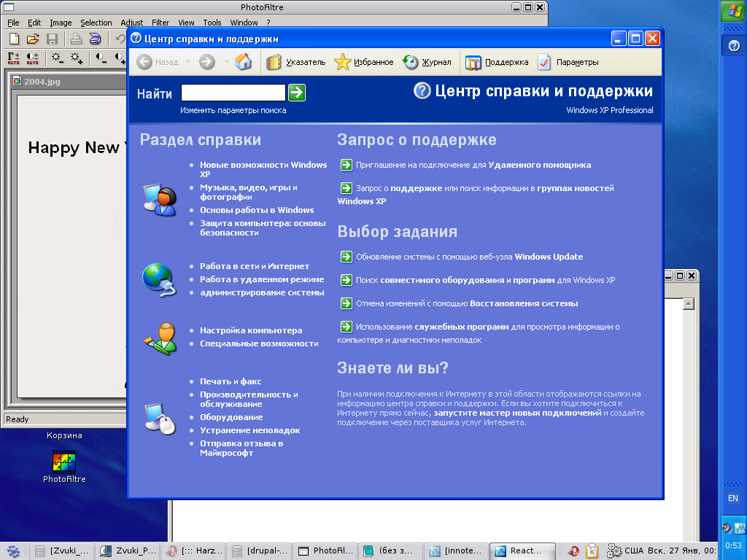Open Параметры (Options) toolbar button

568,62
